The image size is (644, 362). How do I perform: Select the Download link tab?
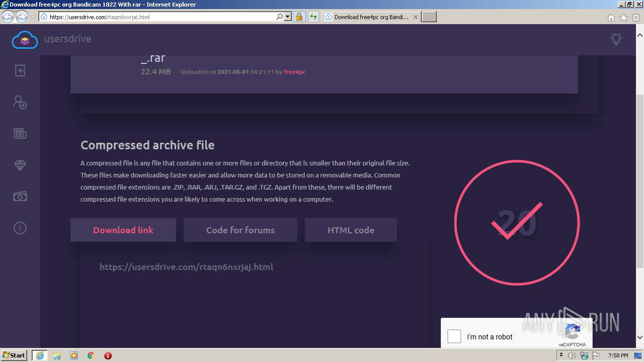click(x=123, y=230)
